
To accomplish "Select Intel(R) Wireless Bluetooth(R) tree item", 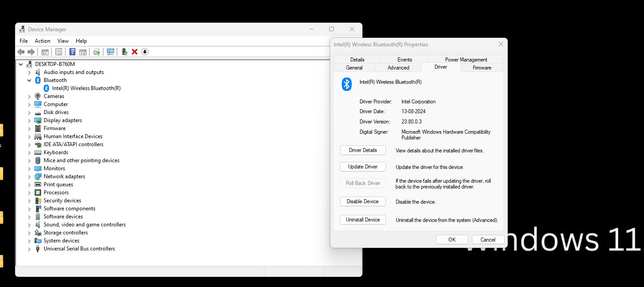I will tap(86, 88).
